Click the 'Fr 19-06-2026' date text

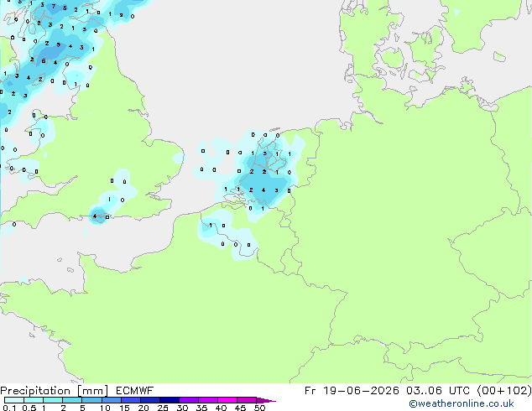pos(352,391)
